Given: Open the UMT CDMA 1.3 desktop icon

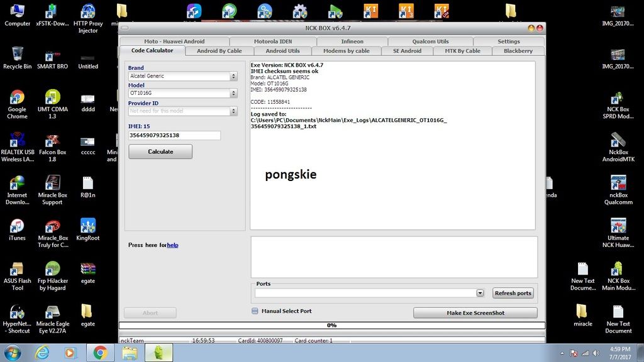Looking at the screenshot, I should tap(52, 98).
